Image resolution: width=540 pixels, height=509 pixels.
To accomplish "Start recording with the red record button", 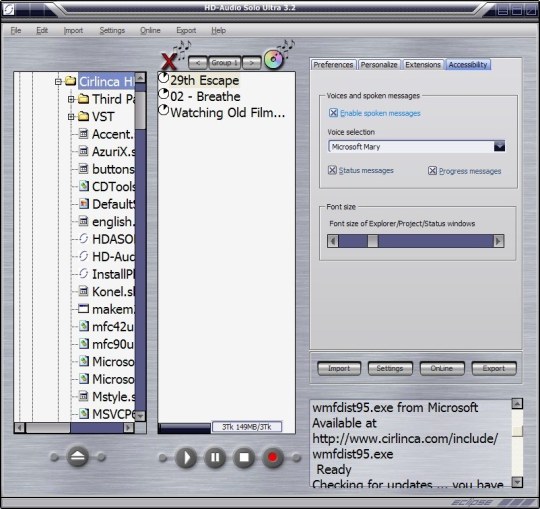I will click(x=273, y=457).
